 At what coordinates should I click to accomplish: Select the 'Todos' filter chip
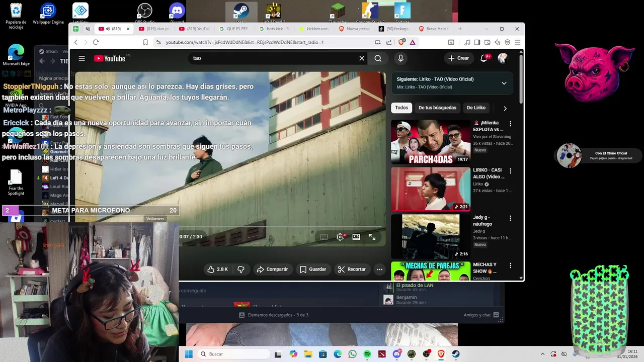click(x=401, y=108)
